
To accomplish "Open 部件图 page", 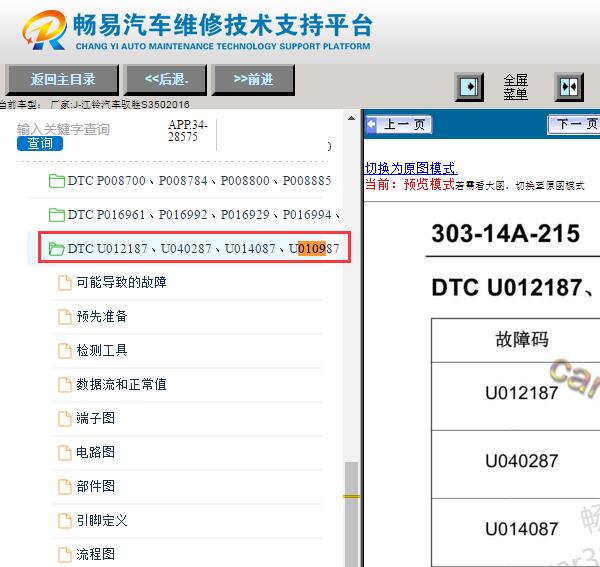I will point(95,487).
